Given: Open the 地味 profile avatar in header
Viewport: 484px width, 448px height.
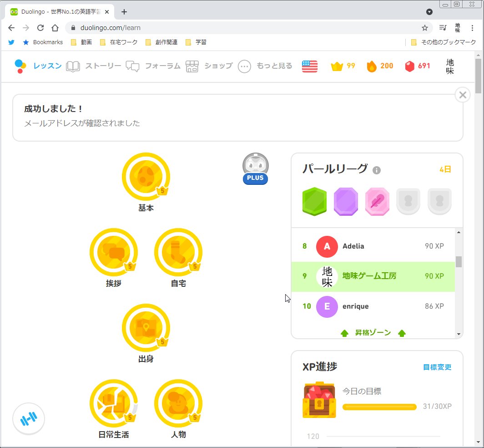Looking at the screenshot, I should 450,66.
